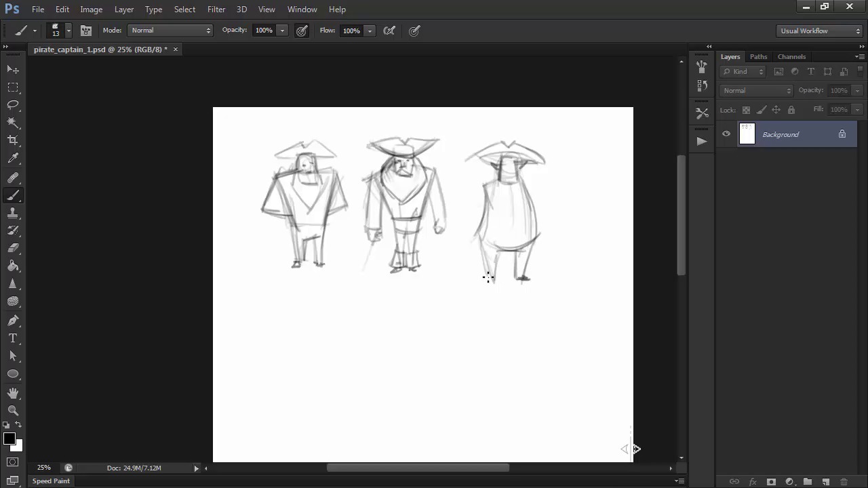868x488 pixels.
Task: Toggle lock position
Action: (776, 110)
